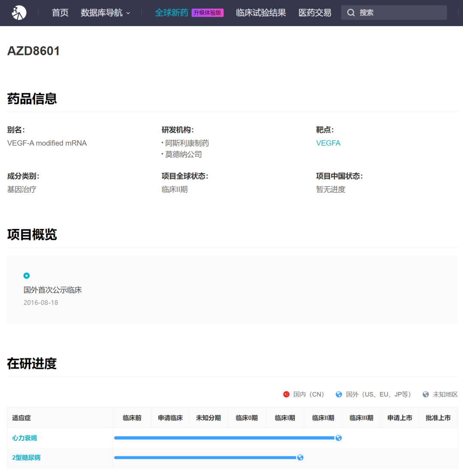This screenshot has width=463, height=476.
Task: Select the 阿斯利康制药 organization text
Action: click(187, 143)
